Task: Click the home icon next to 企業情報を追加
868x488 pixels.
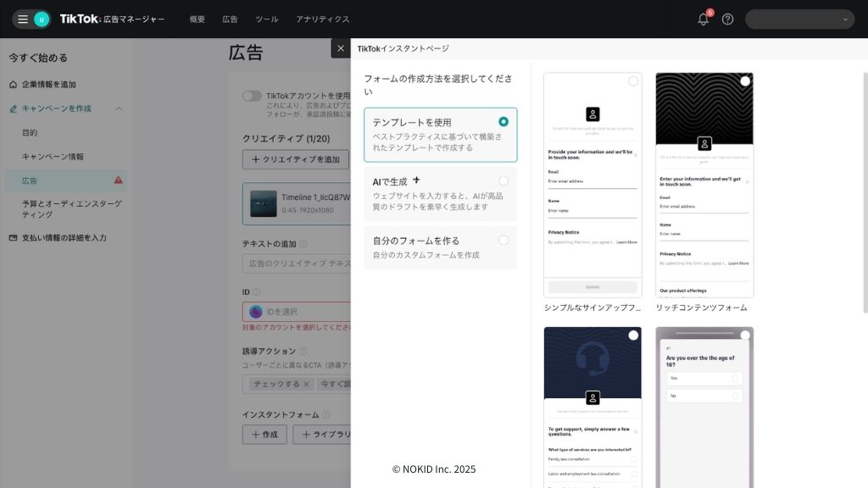Action: (14, 85)
